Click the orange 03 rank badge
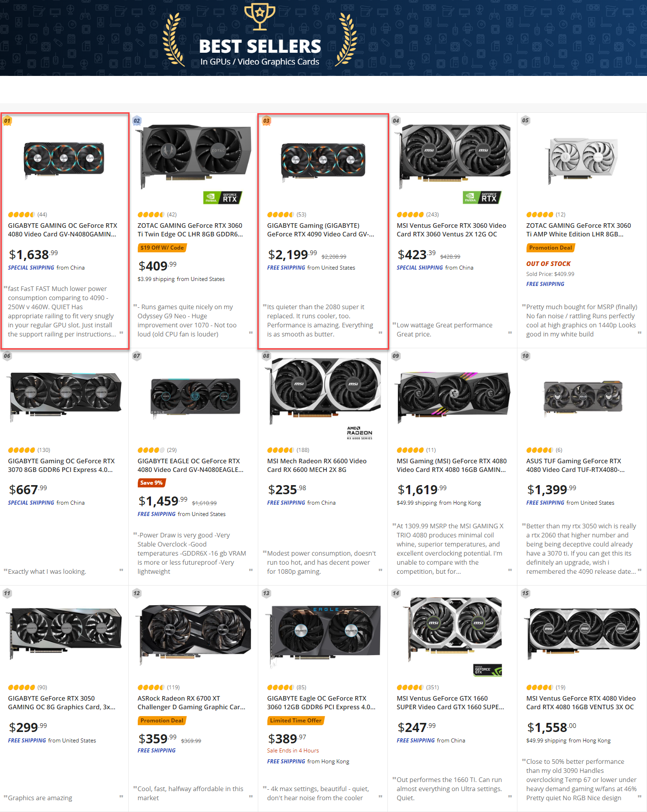This screenshot has width=647, height=812. (x=266, y=121)
